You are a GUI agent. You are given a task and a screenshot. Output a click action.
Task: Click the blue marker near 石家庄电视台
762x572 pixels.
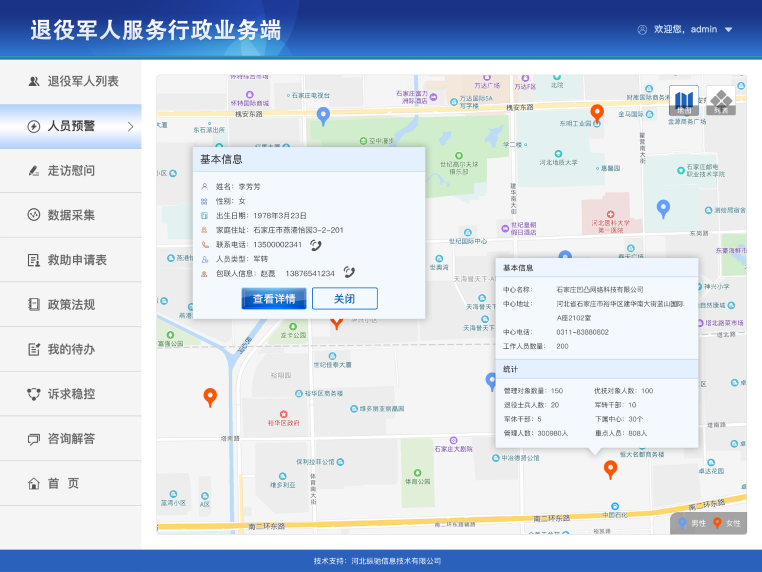(x=323, y=116)
